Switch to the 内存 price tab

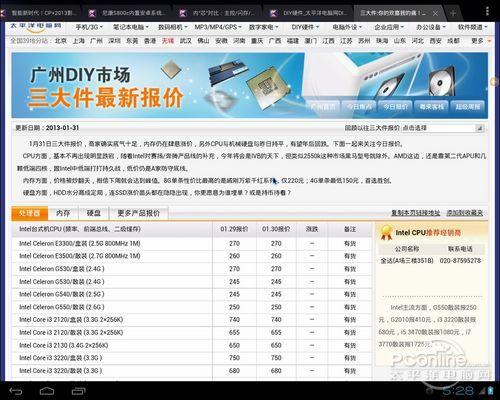click(x=63, y=213)
